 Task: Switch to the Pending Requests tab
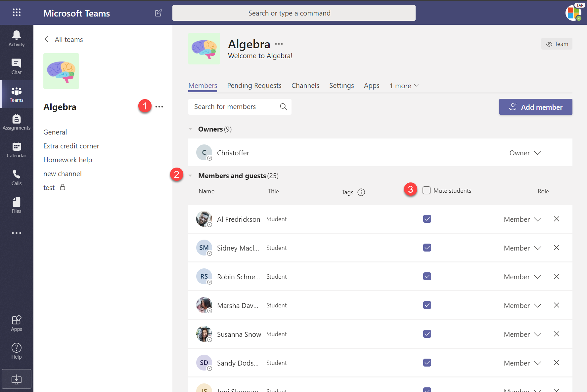tap(254, 86)
